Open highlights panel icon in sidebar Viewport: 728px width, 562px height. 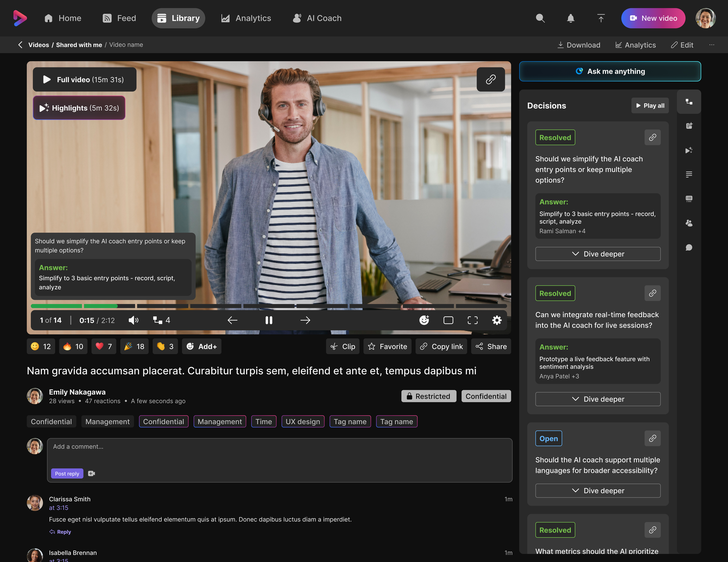click(x=689, y=150)
